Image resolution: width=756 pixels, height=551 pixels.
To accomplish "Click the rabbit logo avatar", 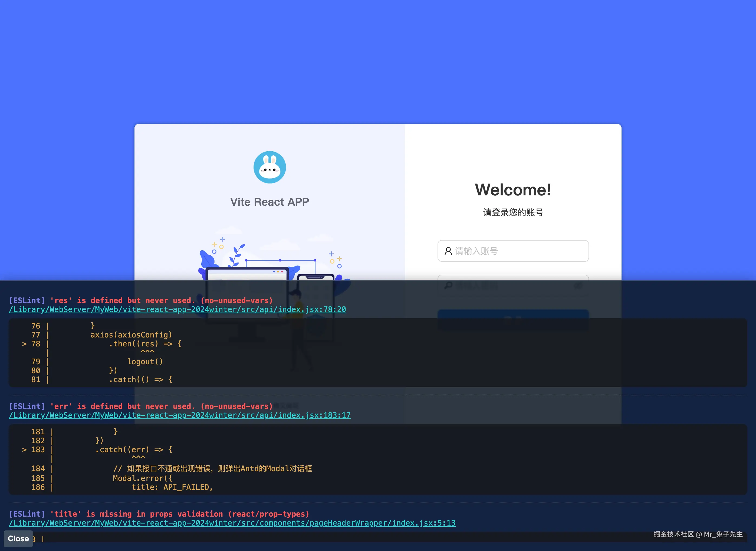I will click(x=269, y=167).
